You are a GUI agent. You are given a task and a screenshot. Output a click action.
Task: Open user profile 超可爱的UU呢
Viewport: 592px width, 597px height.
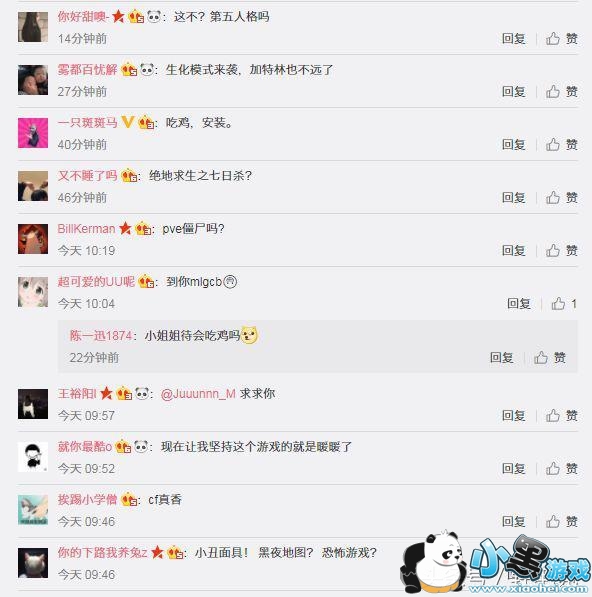tap(96, 281)
